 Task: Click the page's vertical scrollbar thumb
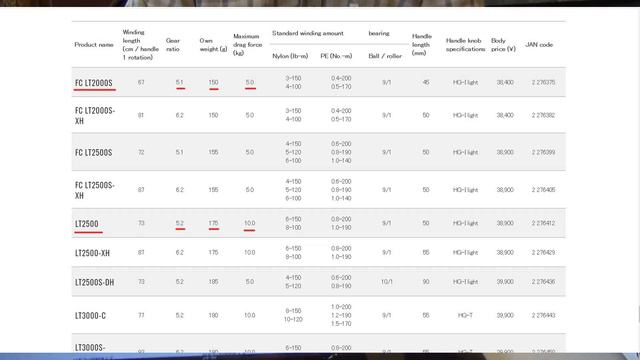coord(639,314)
